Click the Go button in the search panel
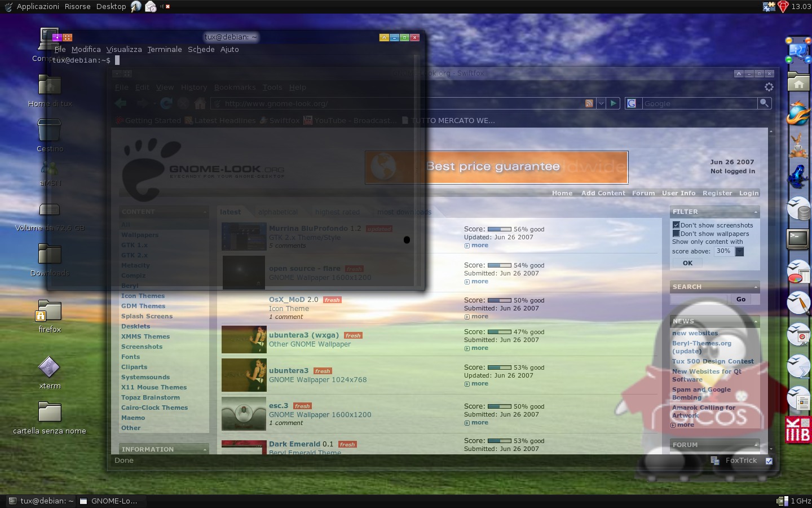The height and width of the screenshot is (508, 812). click(741, 299)
